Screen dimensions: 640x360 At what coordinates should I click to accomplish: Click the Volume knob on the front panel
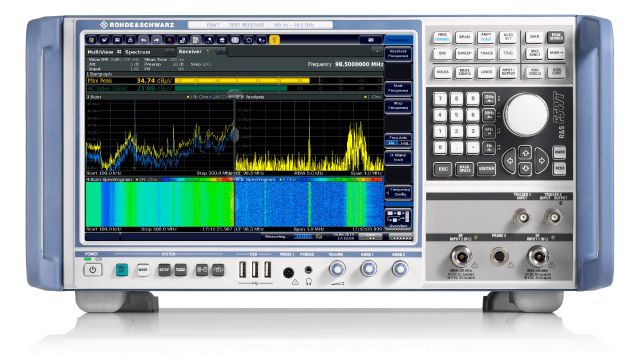pyautogui.click(x=336, y=269)
